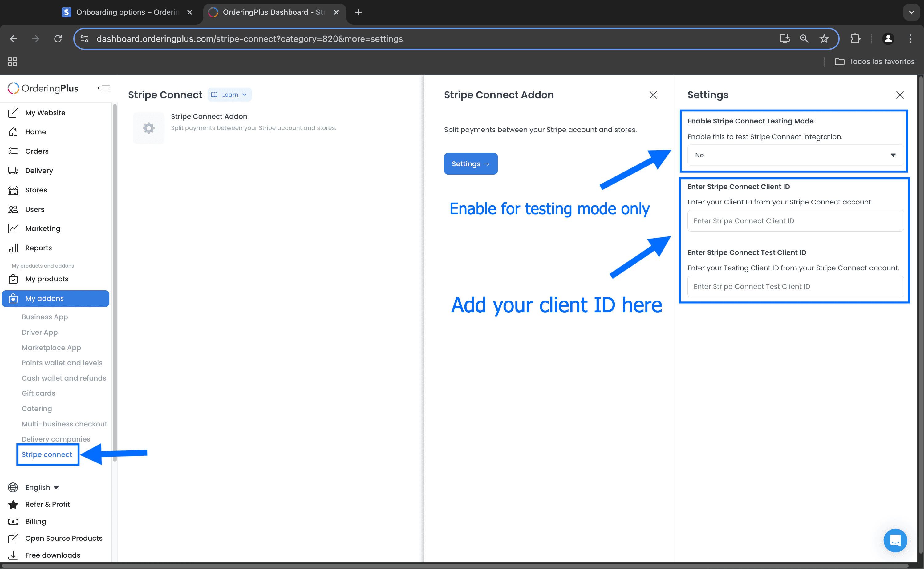Image resolution: width=924 pixels, height=569 pixels.
Task: Reload the page
Action: [x=58, y=39]
